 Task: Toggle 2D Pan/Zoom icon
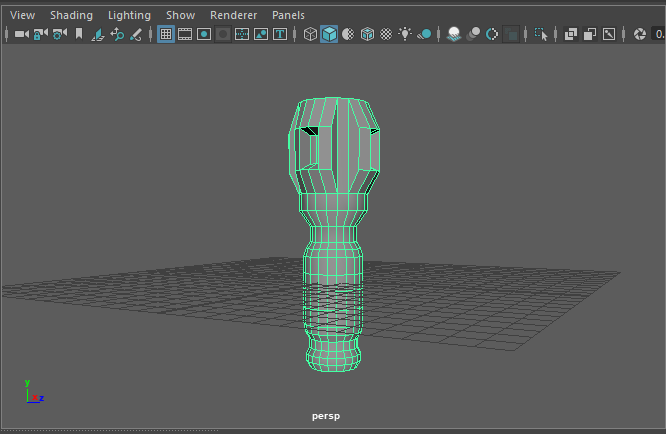point(117,34)
